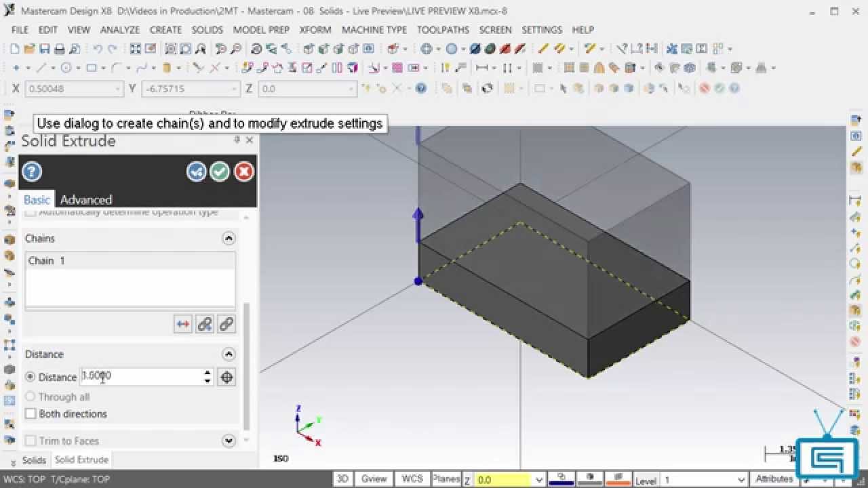Screen dimensions: 868x488
Task: Click the line creation tool icon
Action: point(41,68)
